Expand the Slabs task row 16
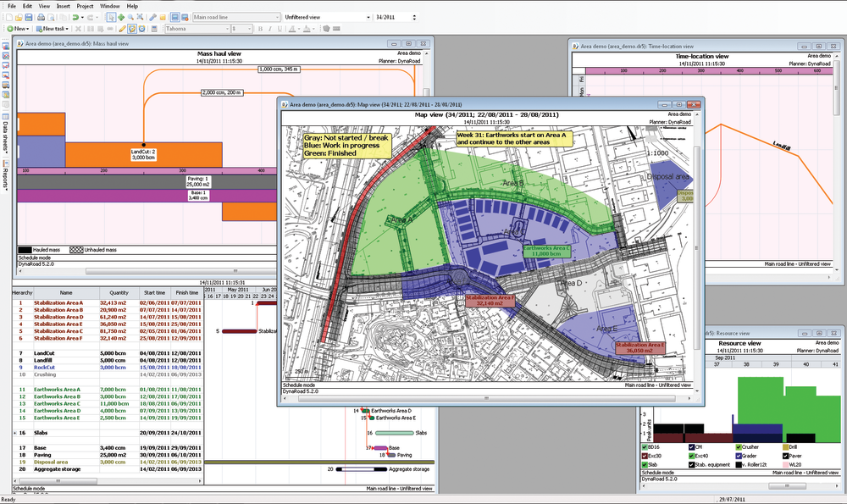The width and height of the screenshot is (847, 504). (x=14, y=433)
